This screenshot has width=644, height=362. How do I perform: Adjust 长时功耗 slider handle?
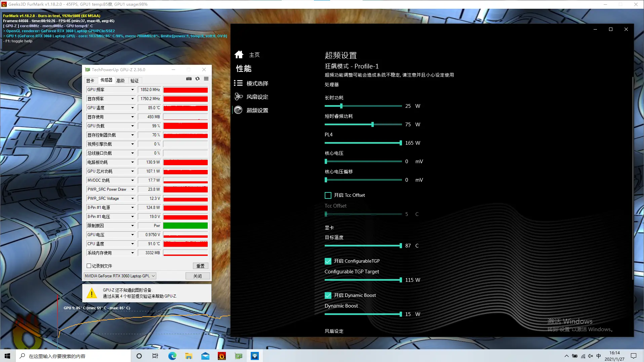[341, 106]
